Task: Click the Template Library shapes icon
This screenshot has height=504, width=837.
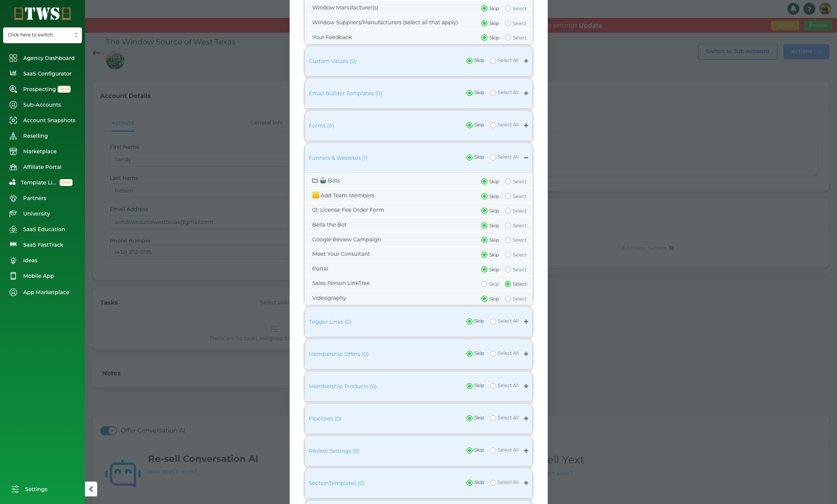Action: (x=13, y=183)
